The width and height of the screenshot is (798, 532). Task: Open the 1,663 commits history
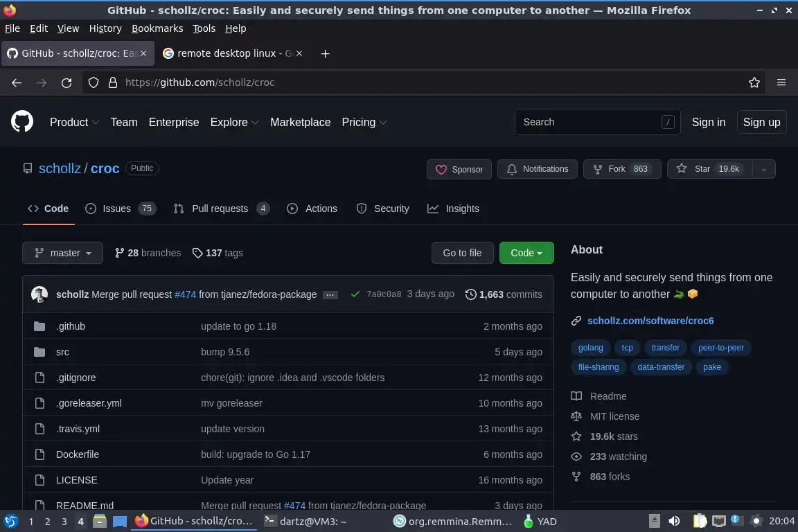point(504,294)
